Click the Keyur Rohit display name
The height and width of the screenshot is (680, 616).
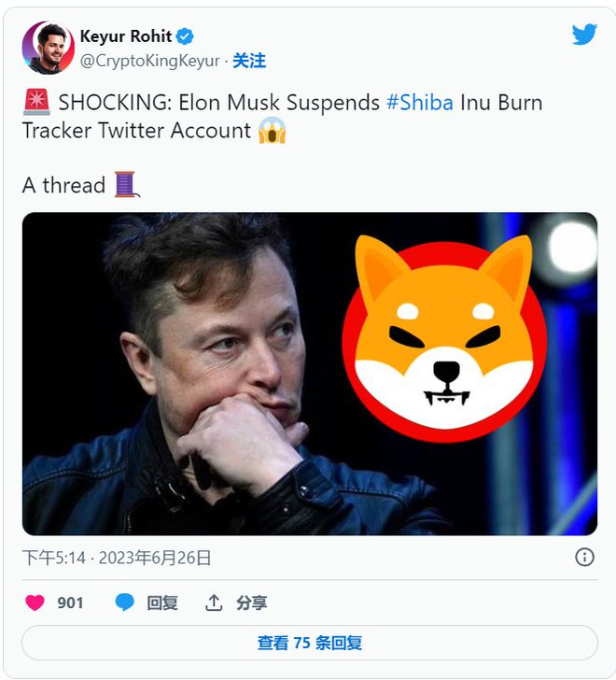126,37
